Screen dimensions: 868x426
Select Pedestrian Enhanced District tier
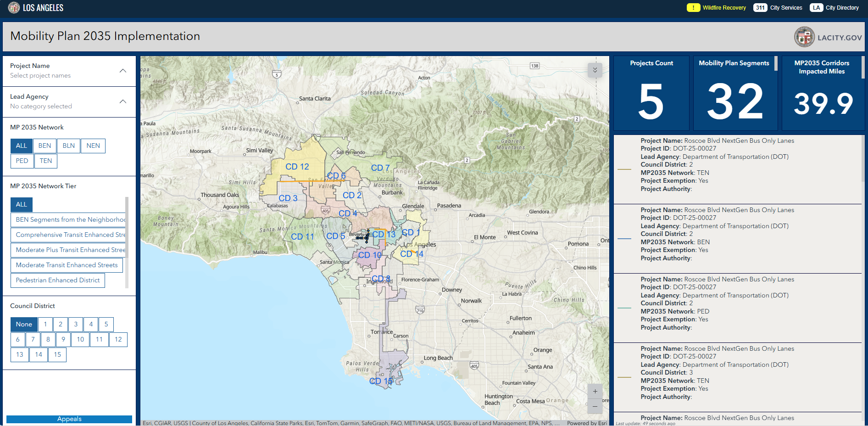coord(58,280)
